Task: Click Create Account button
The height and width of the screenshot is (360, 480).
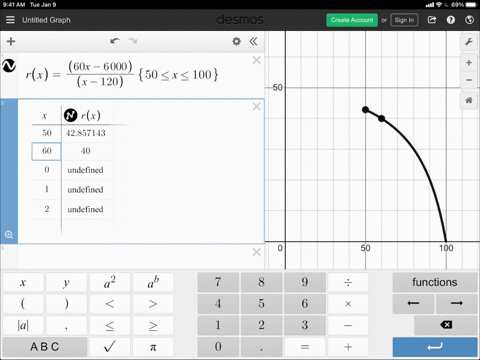Action: click(352, 20)
